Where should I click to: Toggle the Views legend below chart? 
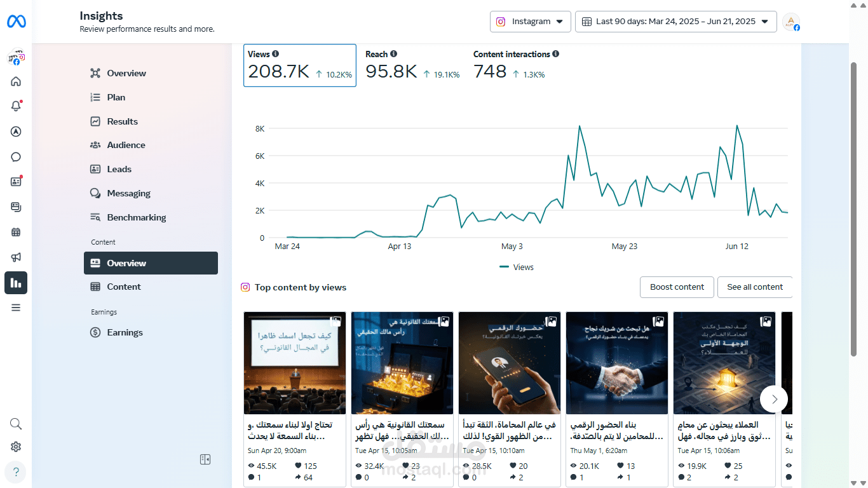517,268
